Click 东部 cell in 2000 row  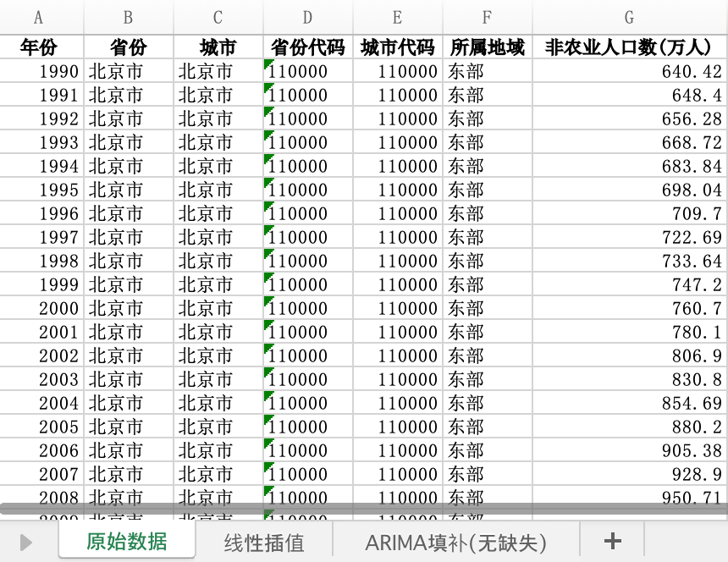click(488, 308)
